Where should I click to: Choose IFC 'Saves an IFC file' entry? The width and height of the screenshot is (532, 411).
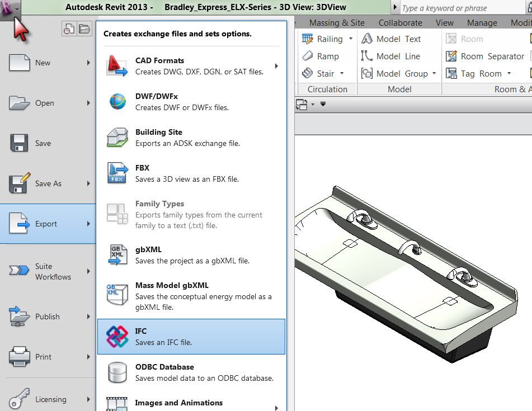click(191, 337)
